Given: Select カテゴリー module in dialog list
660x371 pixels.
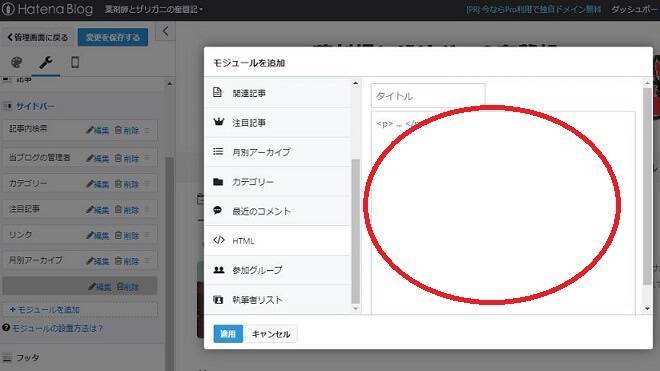Looking at the screenshot, I should 278,182.
